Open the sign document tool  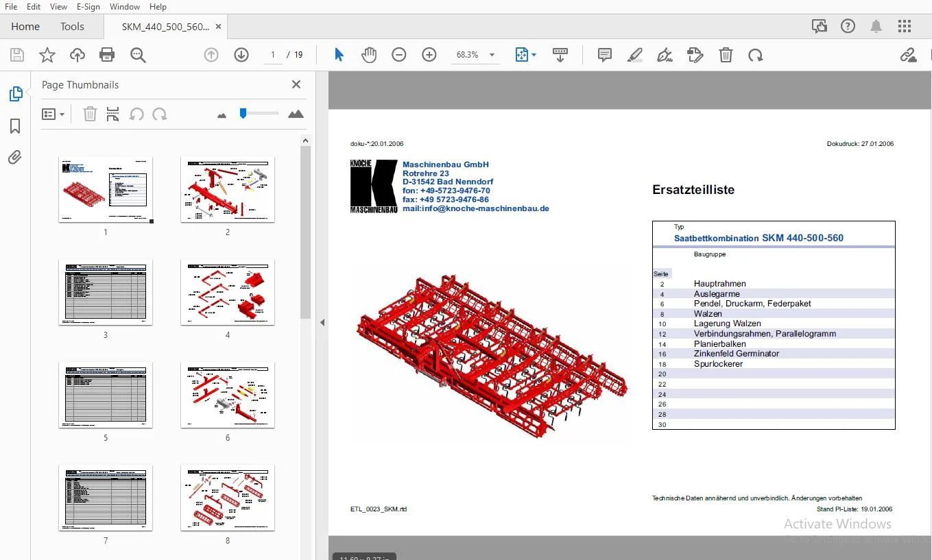pos(665,55)
